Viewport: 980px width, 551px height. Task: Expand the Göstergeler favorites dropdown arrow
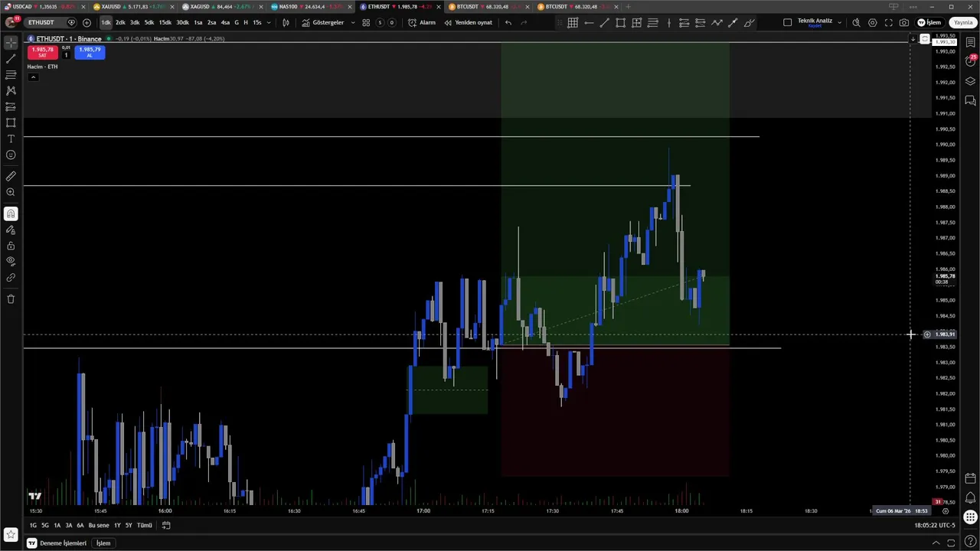point(353,22)
